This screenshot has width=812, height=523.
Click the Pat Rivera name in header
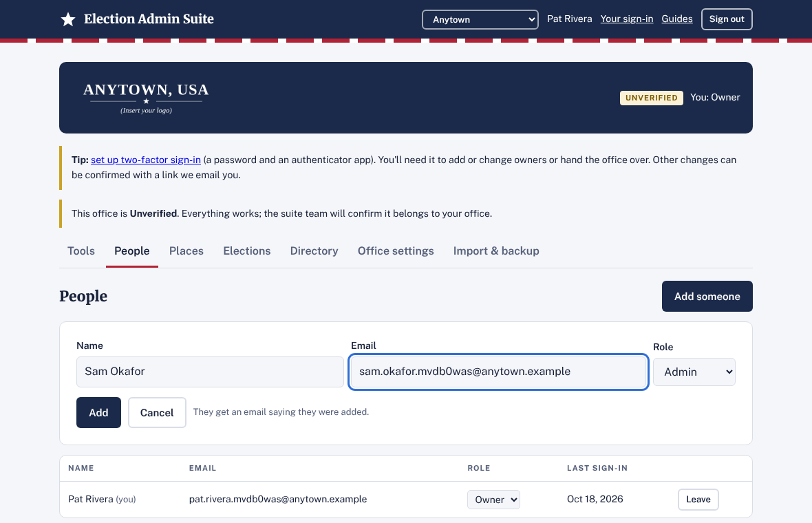point(569,19)
